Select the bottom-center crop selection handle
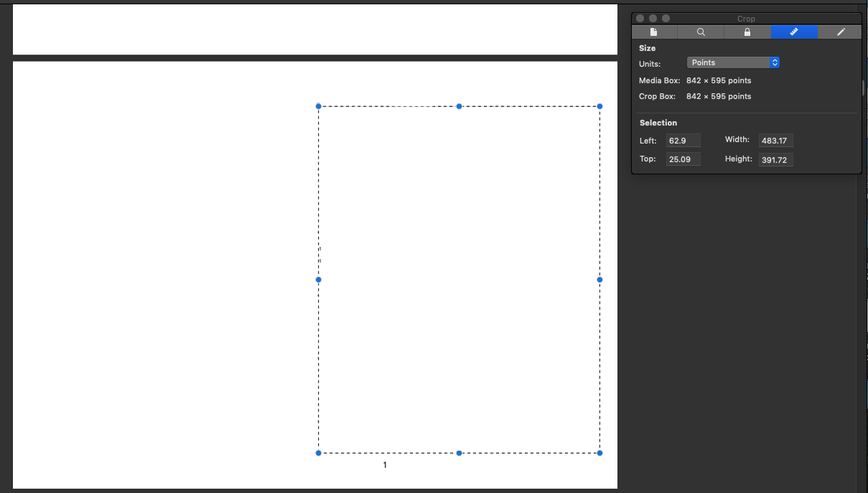Viewport: 868px width, 493px height. pos(459,453)
